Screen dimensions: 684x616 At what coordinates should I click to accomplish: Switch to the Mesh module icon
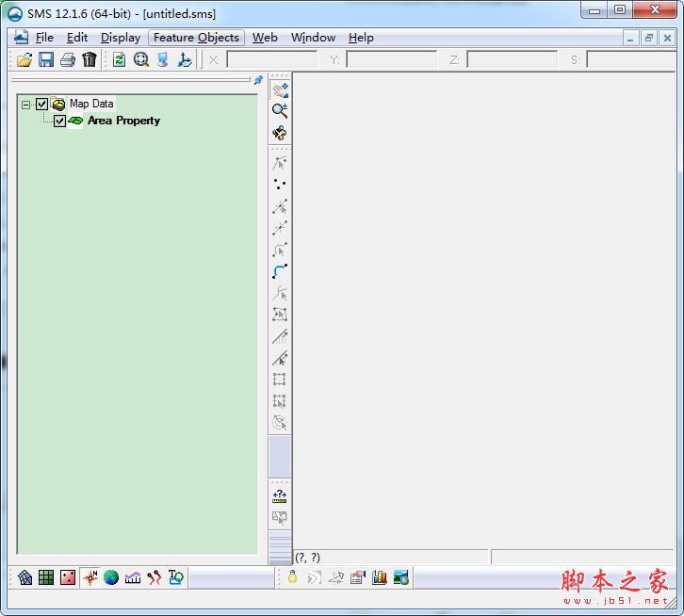[x=24, y=577]
